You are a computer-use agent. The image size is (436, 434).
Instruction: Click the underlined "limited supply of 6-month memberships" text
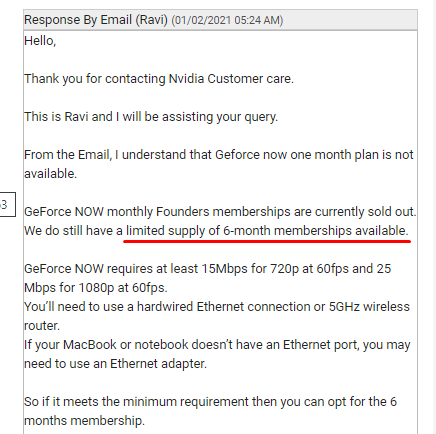tap(267, 231)
